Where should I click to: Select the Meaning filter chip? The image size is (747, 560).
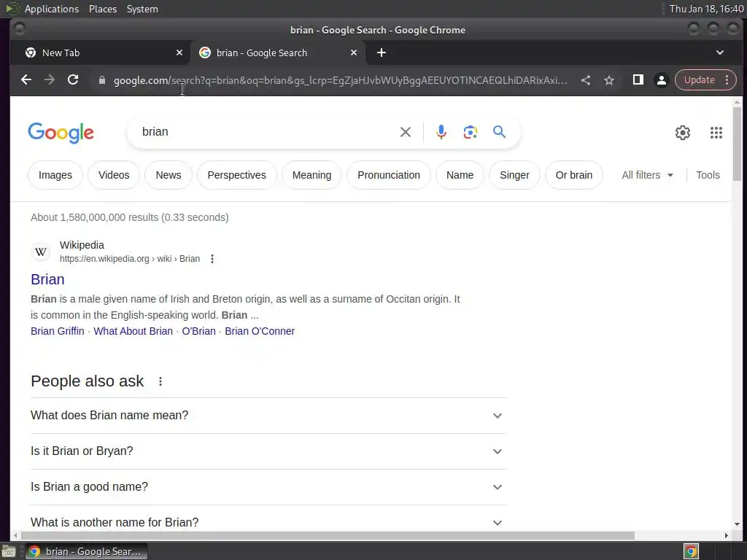(x=311, y=175)
